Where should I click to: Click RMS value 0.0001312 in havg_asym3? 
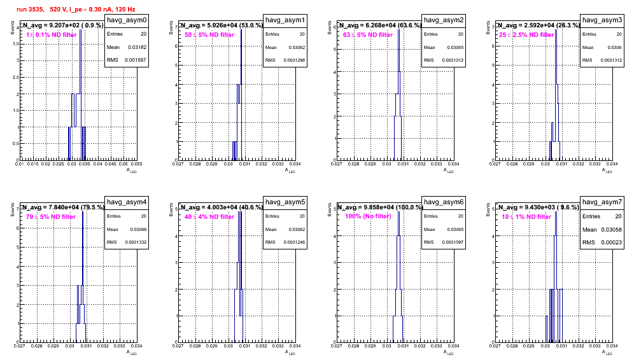click(x=611, y=60)
